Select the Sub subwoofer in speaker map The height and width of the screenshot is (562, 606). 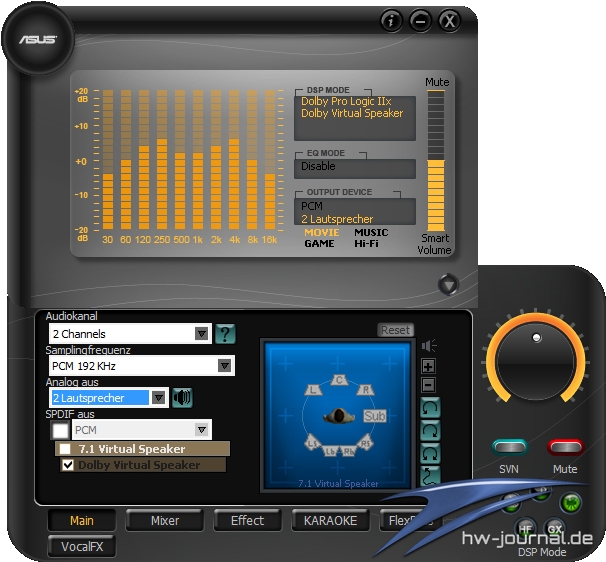(x=374, y=416)
